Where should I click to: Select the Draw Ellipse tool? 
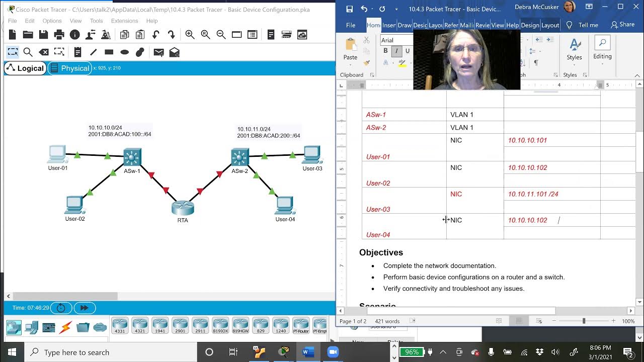(x=124, y=52)
